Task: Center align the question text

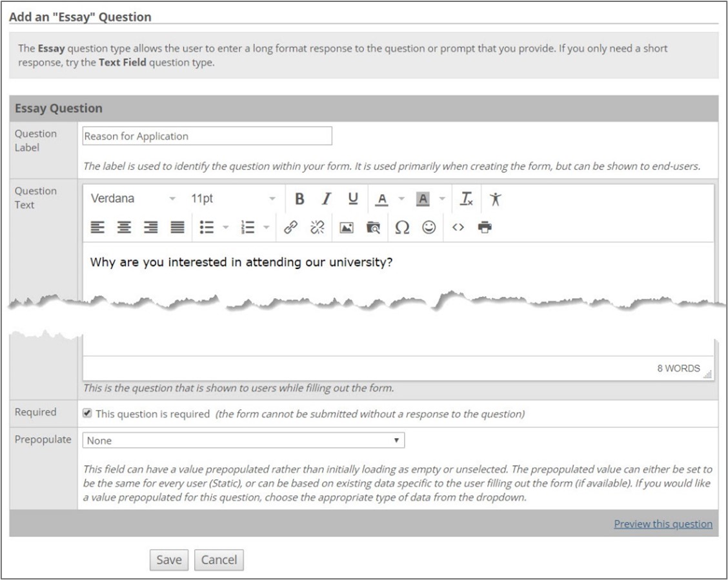Action: click(124, 227)
